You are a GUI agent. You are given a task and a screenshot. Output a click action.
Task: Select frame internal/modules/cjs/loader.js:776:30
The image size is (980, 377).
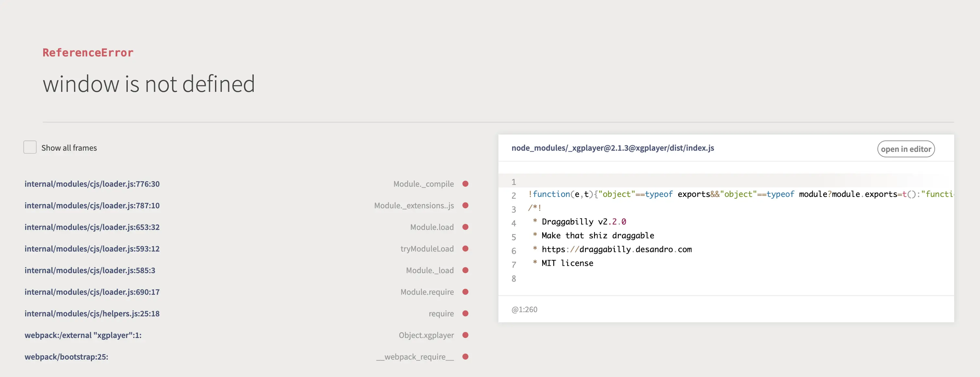[92, 184]
